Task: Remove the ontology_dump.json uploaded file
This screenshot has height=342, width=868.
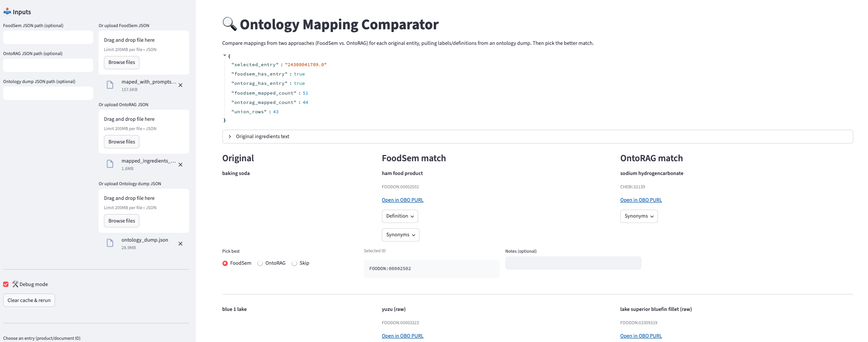Action: point(180,244)
